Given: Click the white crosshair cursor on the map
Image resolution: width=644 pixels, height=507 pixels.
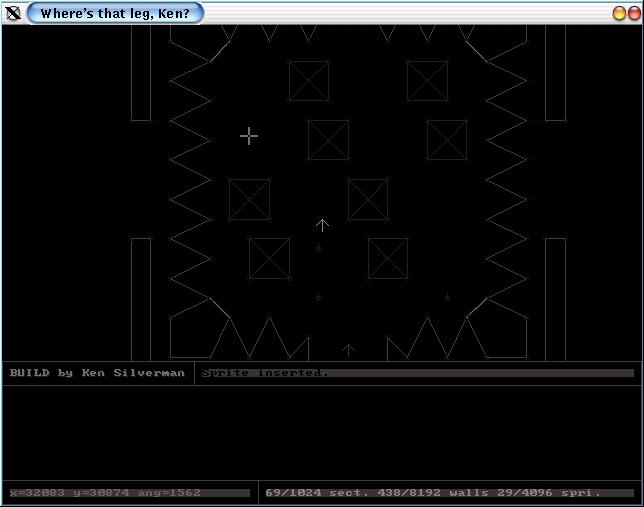Looking at the screenshot, I should point(249,136).
